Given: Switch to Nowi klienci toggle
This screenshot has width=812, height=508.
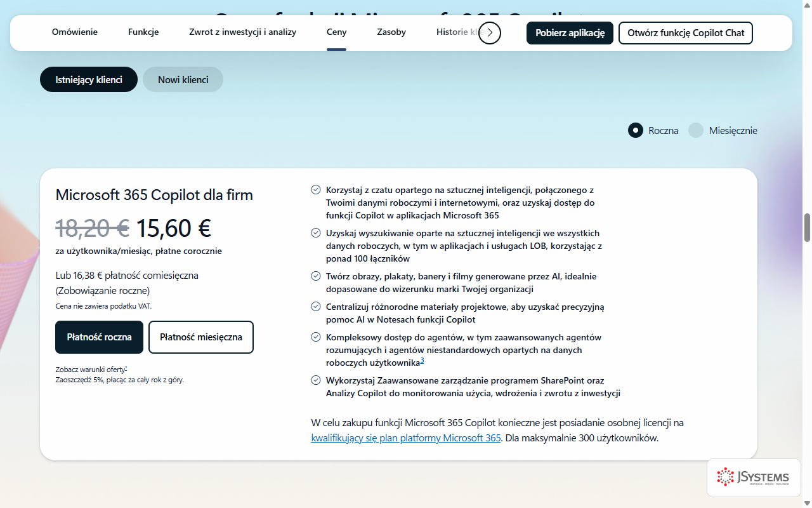Looking at the screenshot, I should click(183, 79).
